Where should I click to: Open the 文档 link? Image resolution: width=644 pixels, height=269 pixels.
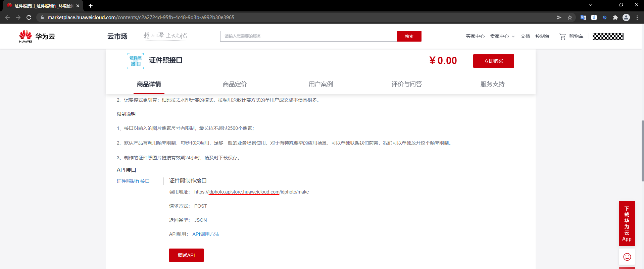(525, 36)
